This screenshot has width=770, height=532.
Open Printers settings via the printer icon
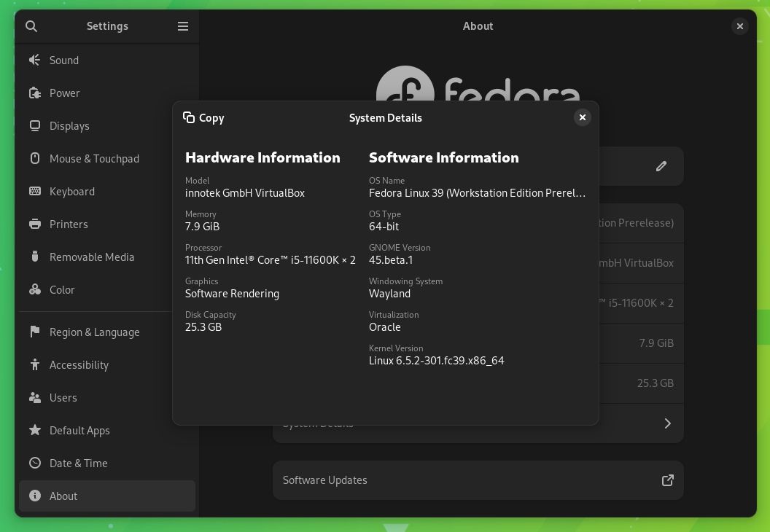tap(34, 224)
